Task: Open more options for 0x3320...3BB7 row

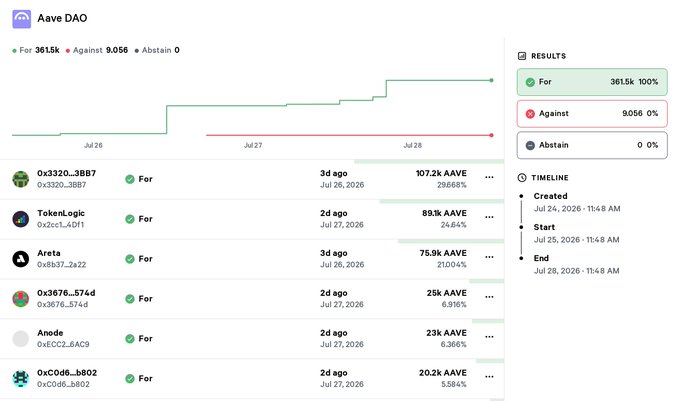Action: 489,177
